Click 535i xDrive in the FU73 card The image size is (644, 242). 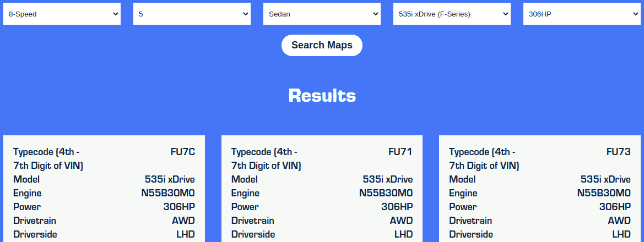(606, 179)
